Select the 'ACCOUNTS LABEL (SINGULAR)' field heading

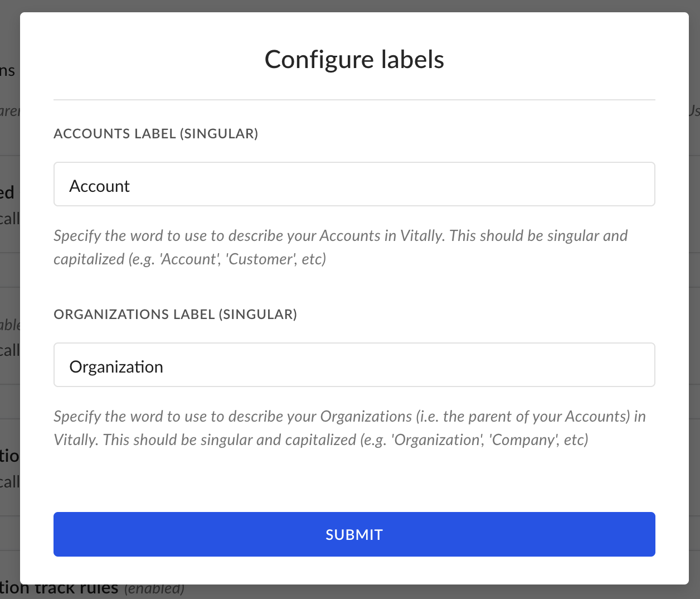[x=155, y=134]
